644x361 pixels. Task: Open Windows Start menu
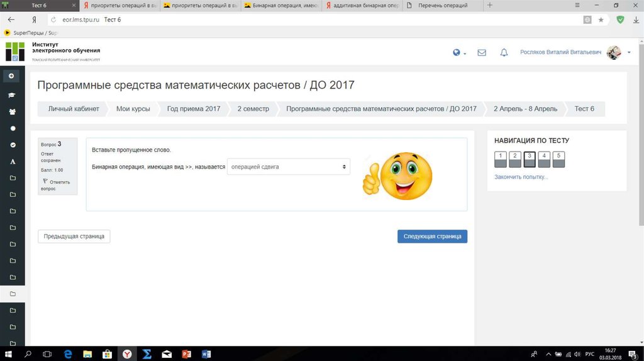[x=8, y=353]
